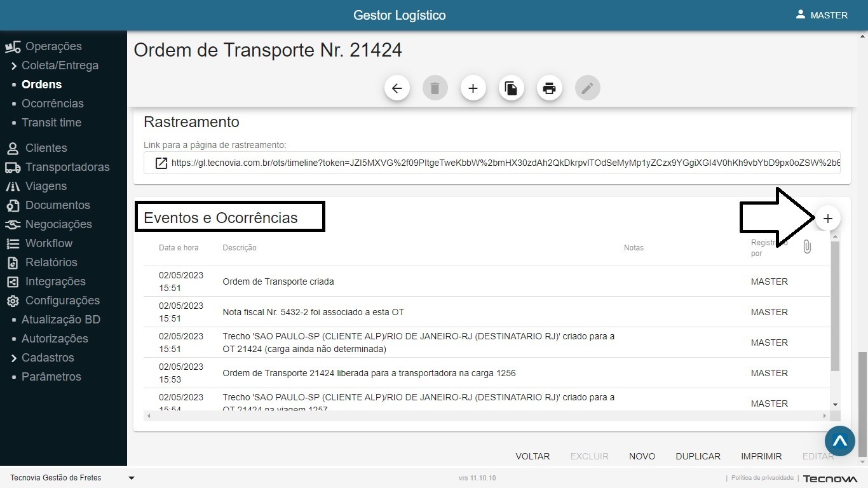Click the MASTER user profile icon
Viewport: 868px width, 488px height.
tap(801, 15)
